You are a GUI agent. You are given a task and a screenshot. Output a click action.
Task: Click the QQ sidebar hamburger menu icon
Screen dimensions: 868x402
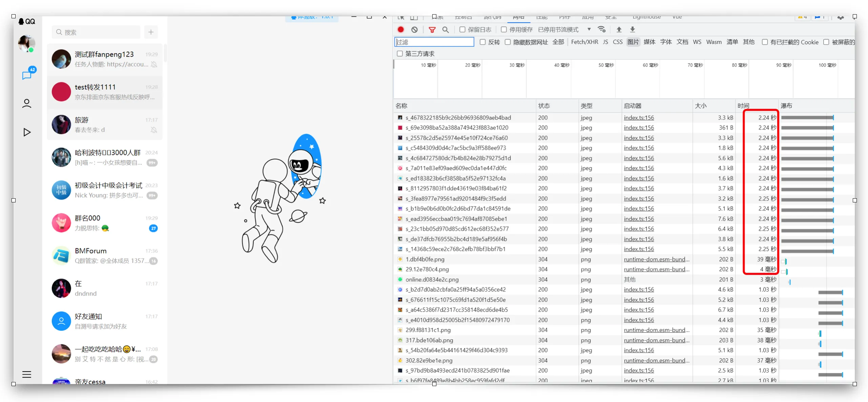click(27, 374)
